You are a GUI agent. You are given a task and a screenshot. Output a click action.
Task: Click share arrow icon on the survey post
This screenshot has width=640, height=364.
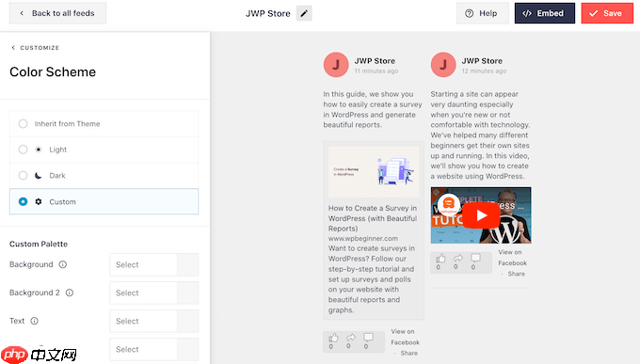point(351,338)
